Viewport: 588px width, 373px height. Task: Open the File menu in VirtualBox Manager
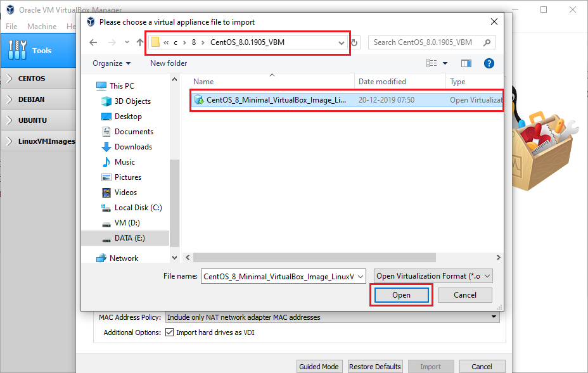coord(11,26)
